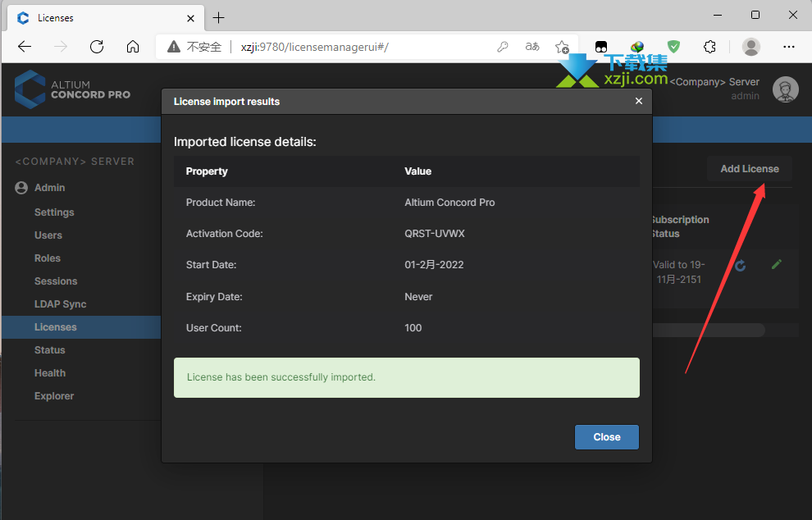
Task: Open the admin user avatar menu
Action: click(x=785, y=89)
